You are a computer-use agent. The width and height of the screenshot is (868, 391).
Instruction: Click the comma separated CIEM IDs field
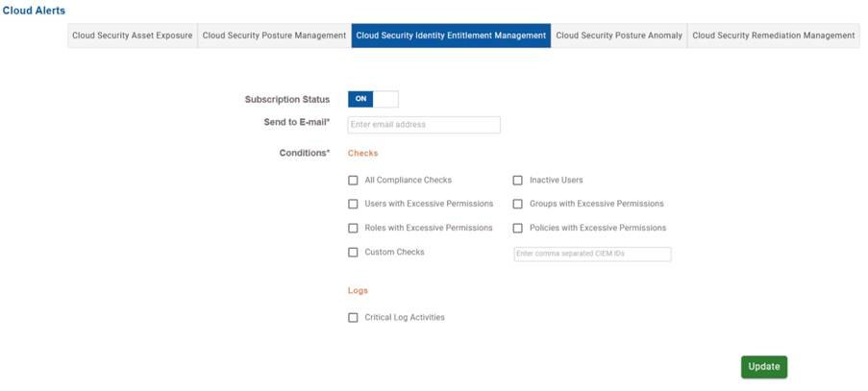pyautogui.click(x=592, y=255)
